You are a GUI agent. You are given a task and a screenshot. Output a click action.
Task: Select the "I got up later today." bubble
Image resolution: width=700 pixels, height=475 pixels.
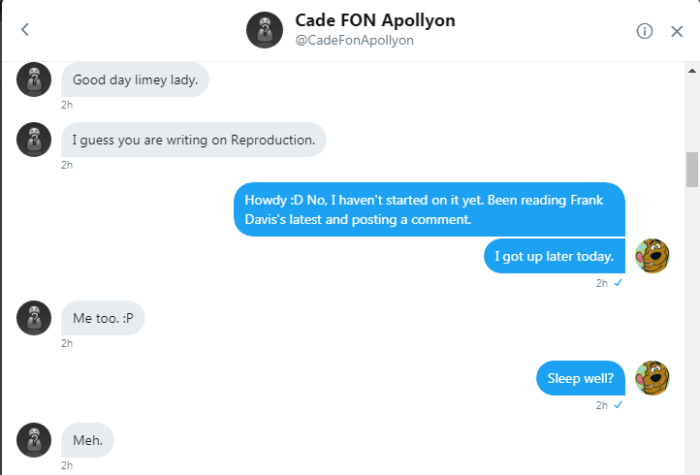[554, 256]
